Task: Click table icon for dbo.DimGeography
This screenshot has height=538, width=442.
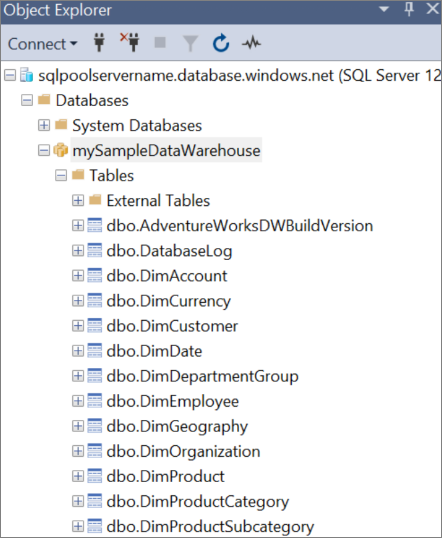Action: [95, 426]
